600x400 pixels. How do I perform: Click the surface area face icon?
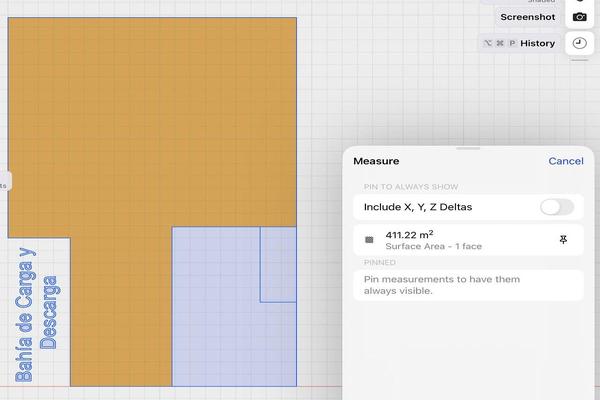tap(369, 240)
